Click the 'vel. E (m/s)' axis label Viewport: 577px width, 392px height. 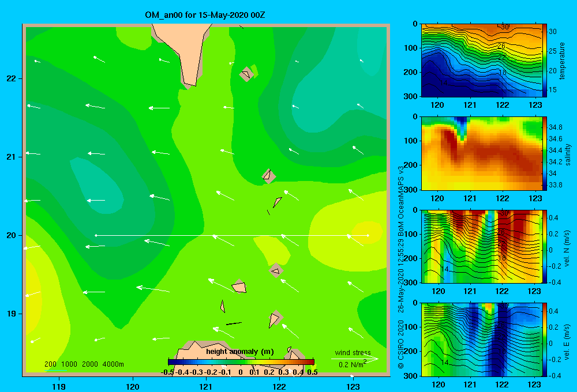coord(567,341)
